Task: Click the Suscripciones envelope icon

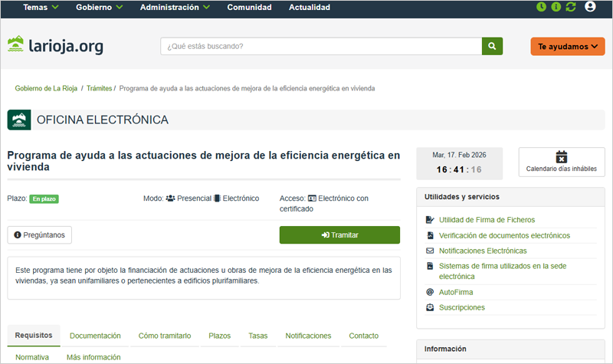Action: coord(430,307)
